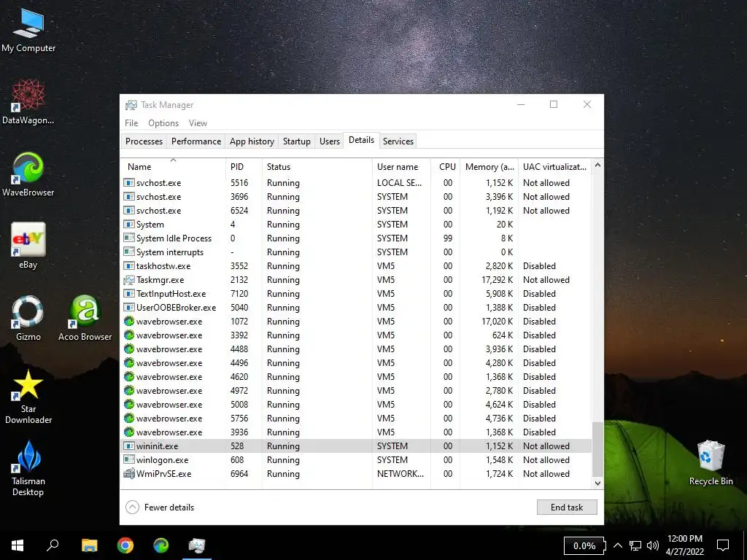This screenshot has width=747, height=560.
Task: Click the wavebrowser.exe icon for PID 3936
Action: (128, 432)
